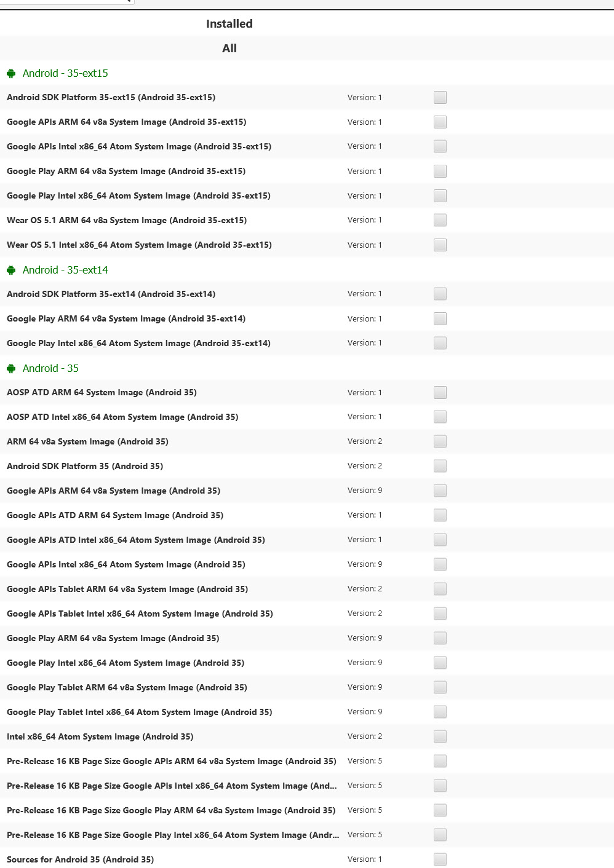Check Android SDK Platform 35-ext15 checkbox

pos(440,97)
